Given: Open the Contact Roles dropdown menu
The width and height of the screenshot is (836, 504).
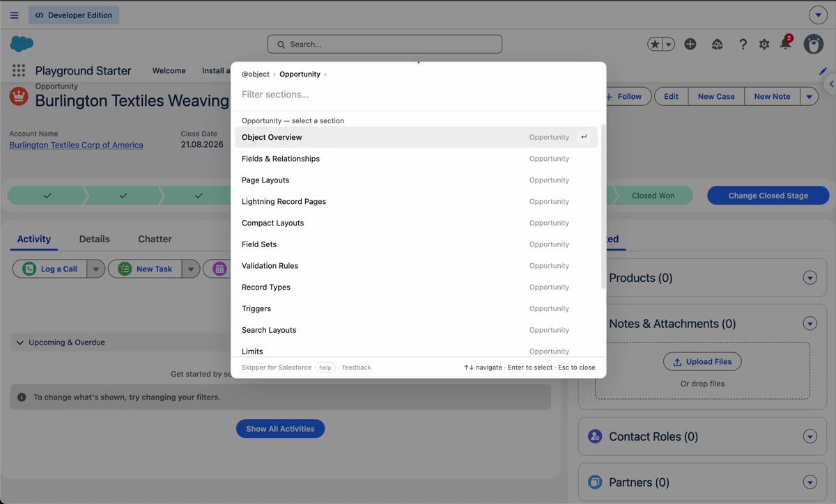Looking at the screenshot, I should (x=810, y=436).
